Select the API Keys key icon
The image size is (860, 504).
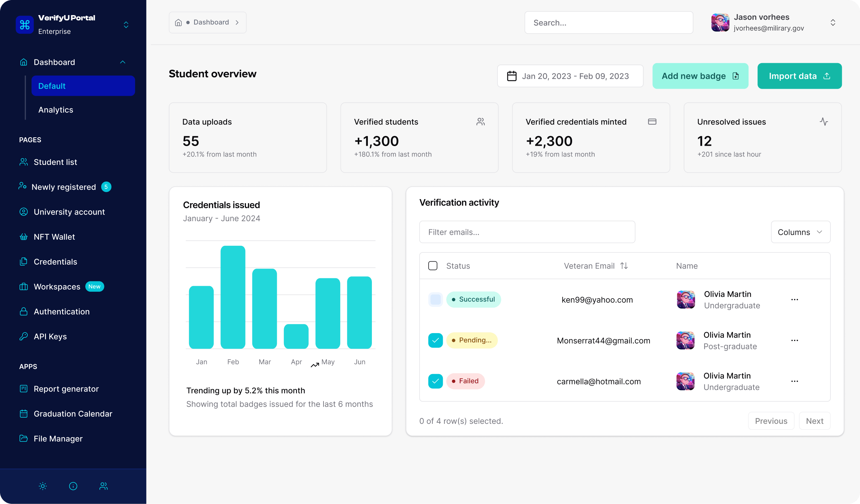tap(23, 336)
